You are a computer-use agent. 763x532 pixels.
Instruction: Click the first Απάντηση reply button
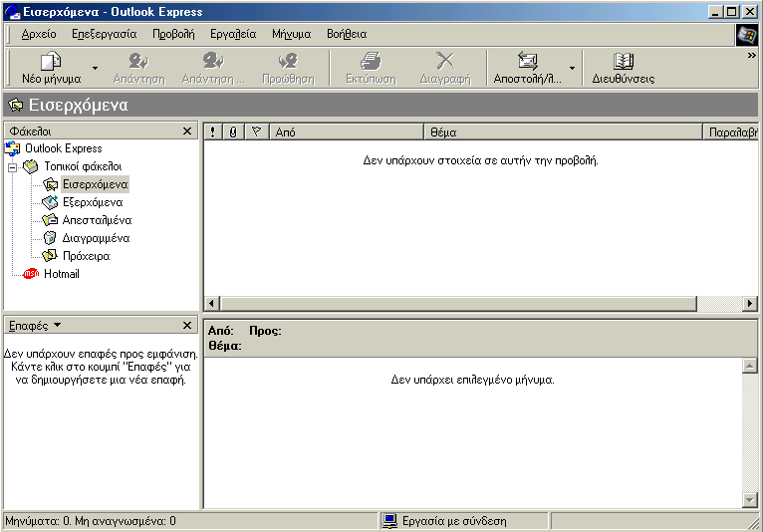(x=139, y=68)
